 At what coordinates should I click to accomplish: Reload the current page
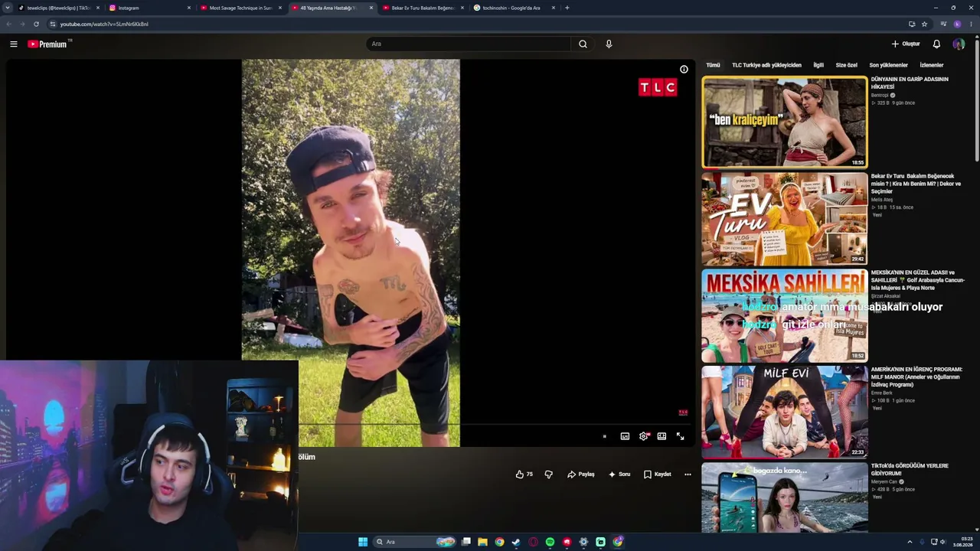36,24
